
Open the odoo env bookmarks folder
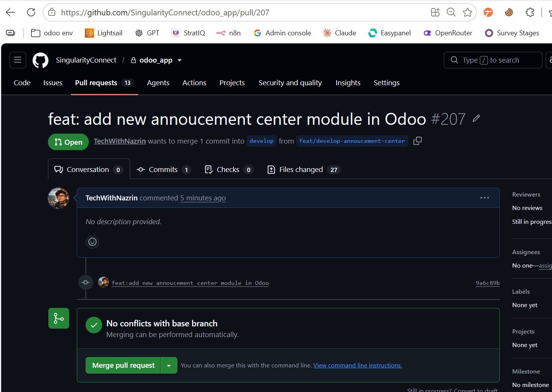52,33
